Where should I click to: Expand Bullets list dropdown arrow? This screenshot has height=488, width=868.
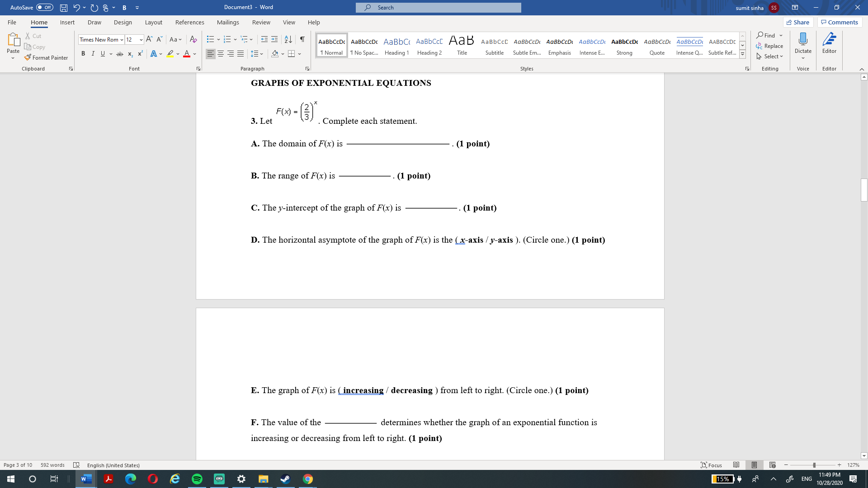click(x=218, y=39)
